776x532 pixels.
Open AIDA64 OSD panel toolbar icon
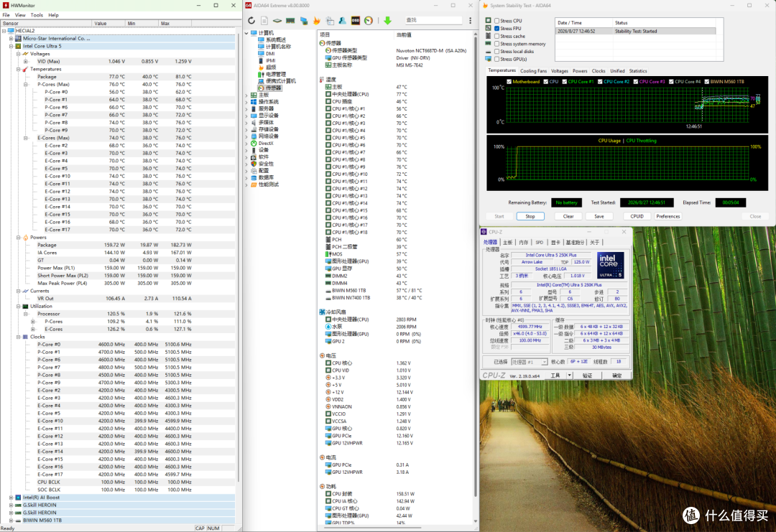click(356, 20)
